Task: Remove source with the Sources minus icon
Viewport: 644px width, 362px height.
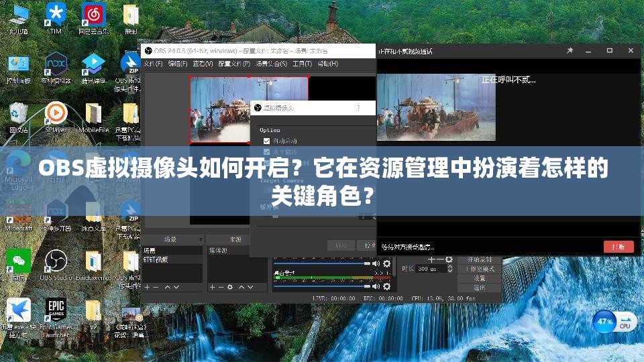Action: click(x=221, y=288)
